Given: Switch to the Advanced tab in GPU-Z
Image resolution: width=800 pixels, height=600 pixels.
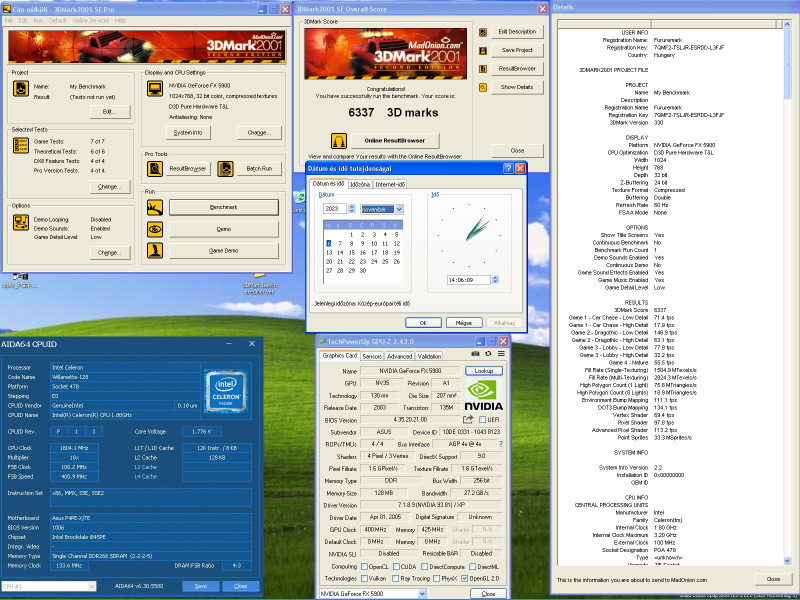Looking at the screenshot, I should click(399, 357).
